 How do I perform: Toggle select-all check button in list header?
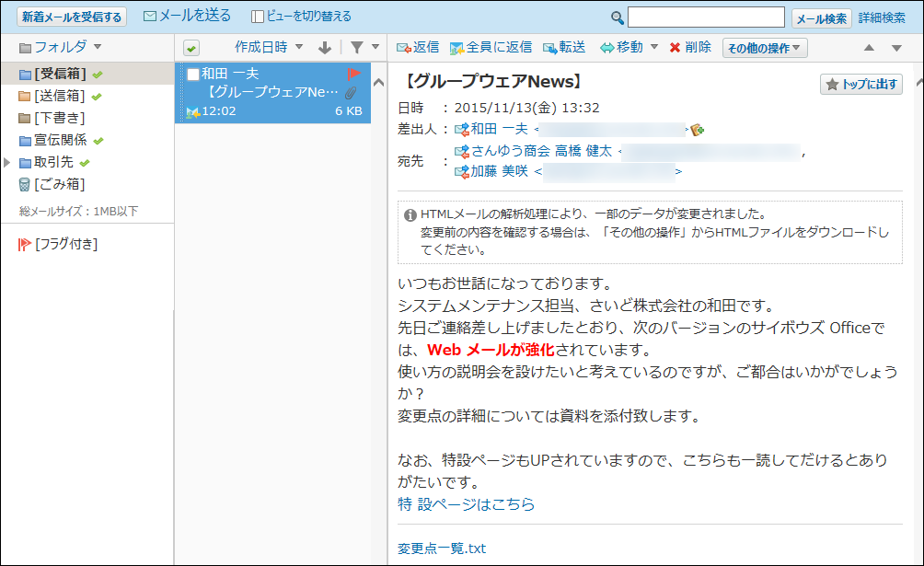click(x=191, y=48)
